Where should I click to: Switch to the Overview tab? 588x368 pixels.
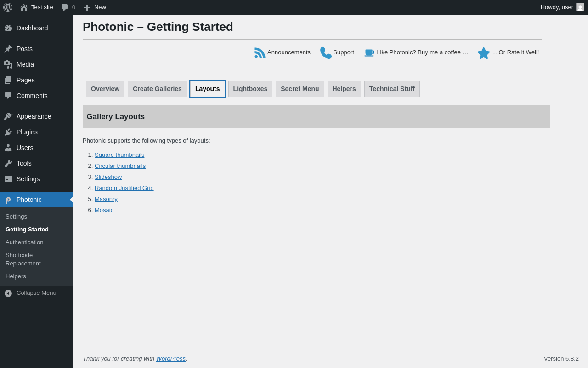pos(105,89)
